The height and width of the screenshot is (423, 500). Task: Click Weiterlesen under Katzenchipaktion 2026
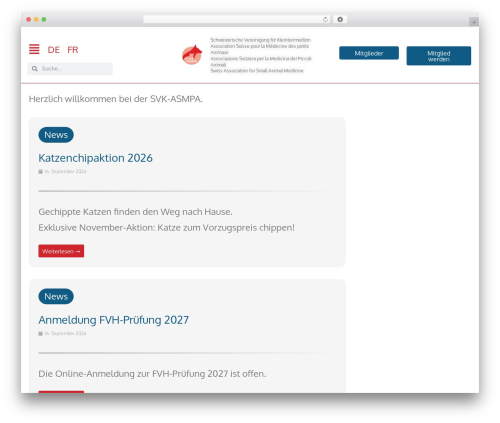[x=61, y=251]
